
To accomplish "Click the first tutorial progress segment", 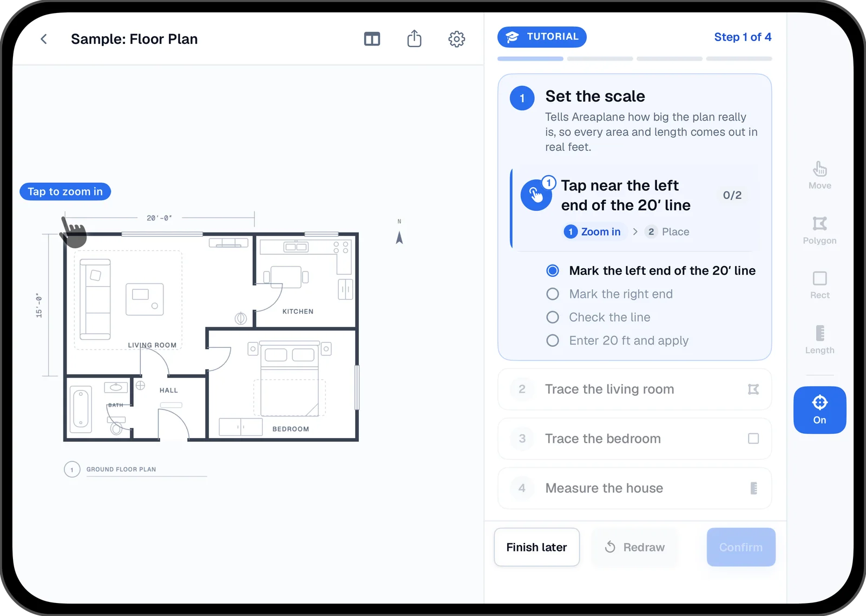I will [x=530, y=58].
